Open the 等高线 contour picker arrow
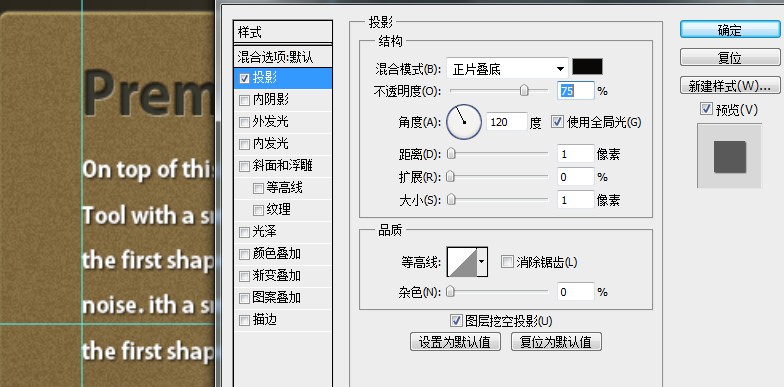Image resolution: width=784 pixels, height=387 pixels. 482,262
